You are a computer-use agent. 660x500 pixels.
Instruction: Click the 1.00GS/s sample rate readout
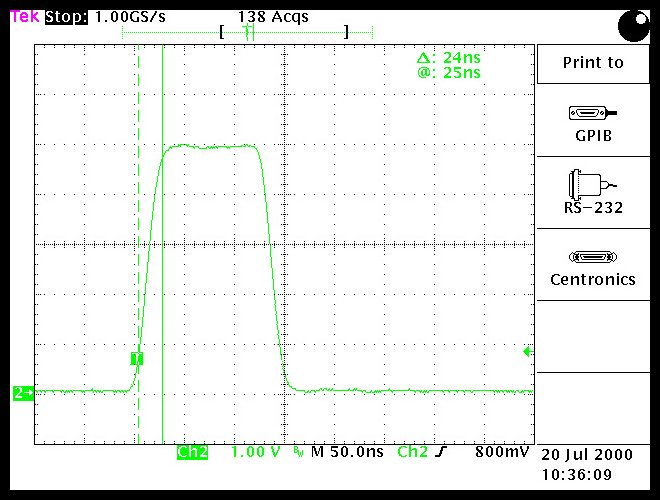click(130, 17)
